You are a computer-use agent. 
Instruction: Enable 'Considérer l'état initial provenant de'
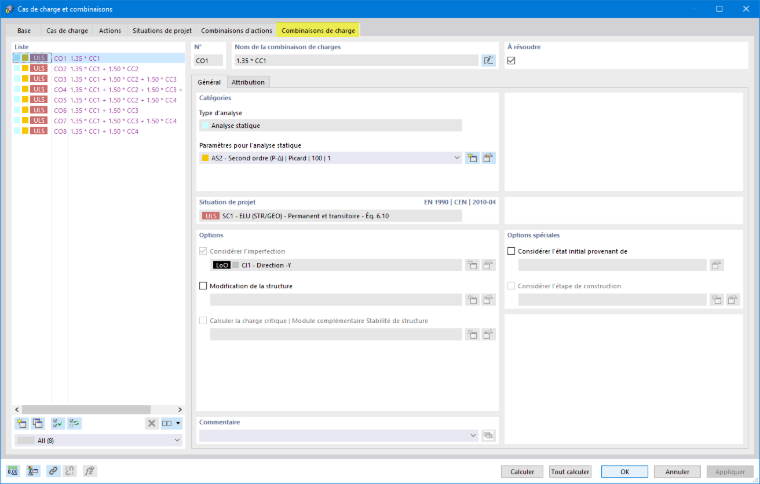(x=511, y=251)
